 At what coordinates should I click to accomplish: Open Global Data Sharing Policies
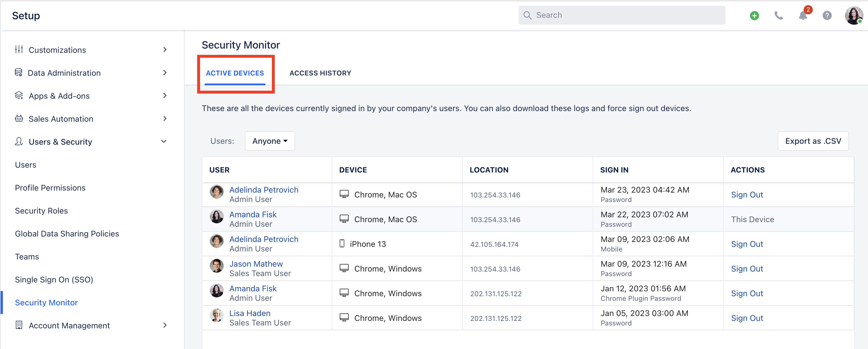[67, 234]
